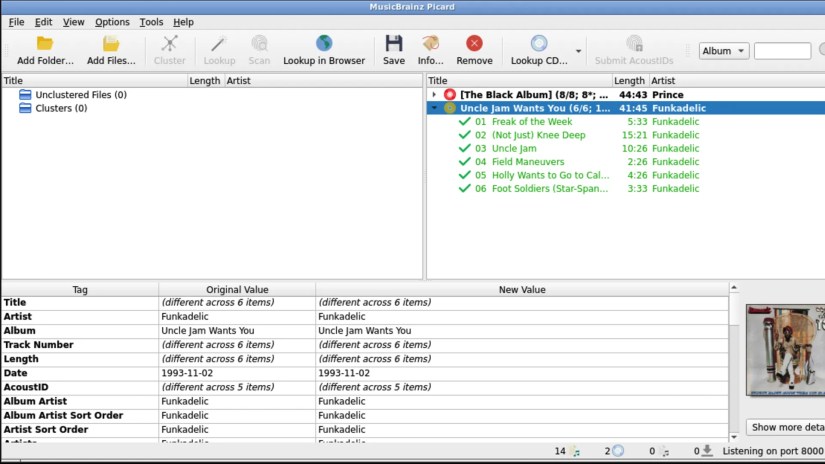This screenshot has height=464, width=825.
Task: Click the pending downloads arrow status icon
Action: (707, 451)
